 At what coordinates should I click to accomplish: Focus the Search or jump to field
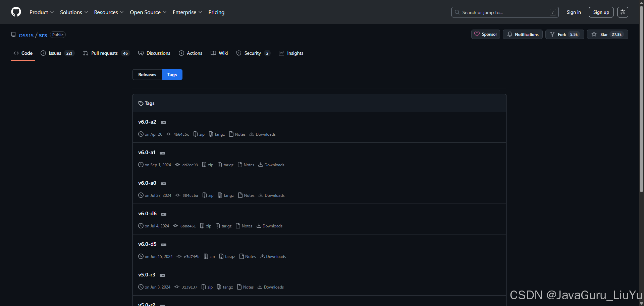click(505, 12)
